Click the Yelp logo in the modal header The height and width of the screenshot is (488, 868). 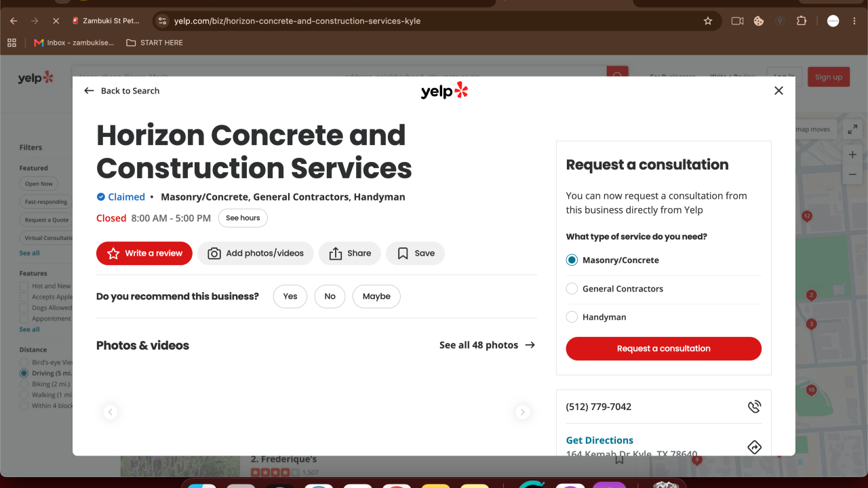(445, 91)
